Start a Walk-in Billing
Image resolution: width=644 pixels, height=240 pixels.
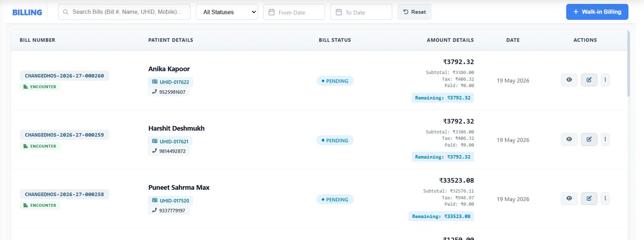coord(597,12)
